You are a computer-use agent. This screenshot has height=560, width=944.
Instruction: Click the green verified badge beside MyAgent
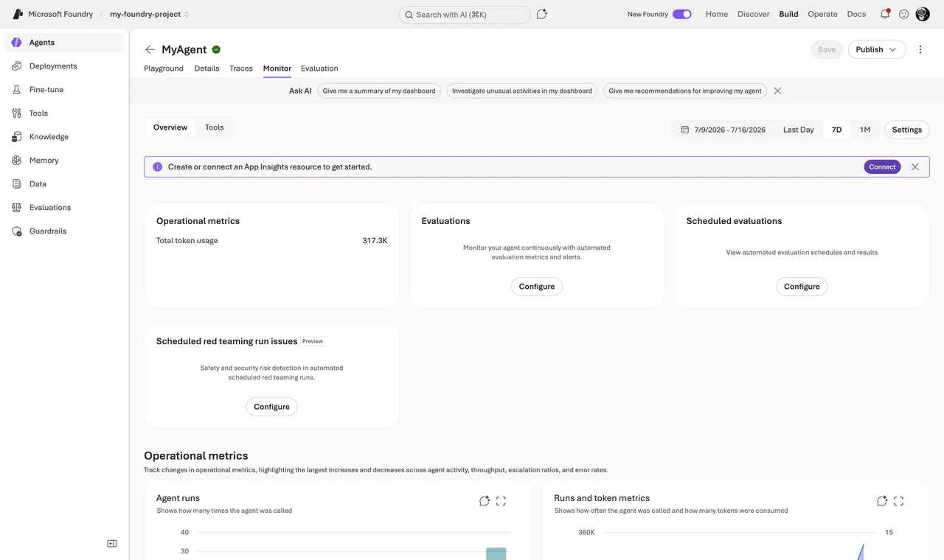[x=216, y=49]
